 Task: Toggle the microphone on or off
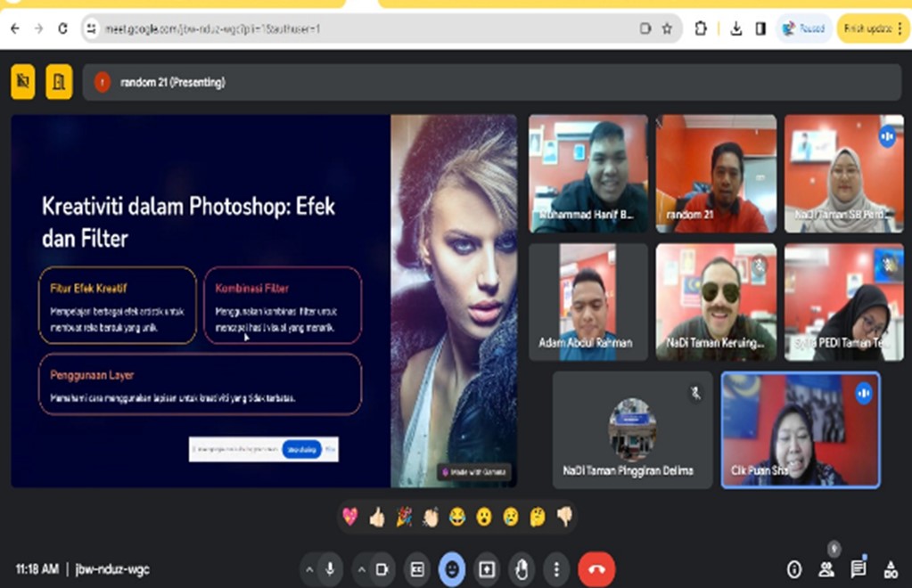click(331, 569)
